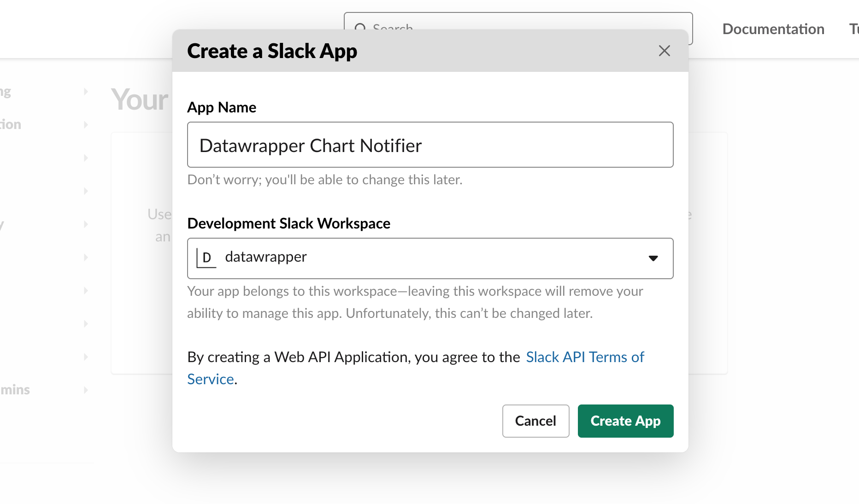Image resolution: width=859 pixels, height=504 pixels.
Task: Open Documentation in the top navigation
Action: [x=773, y=29]
